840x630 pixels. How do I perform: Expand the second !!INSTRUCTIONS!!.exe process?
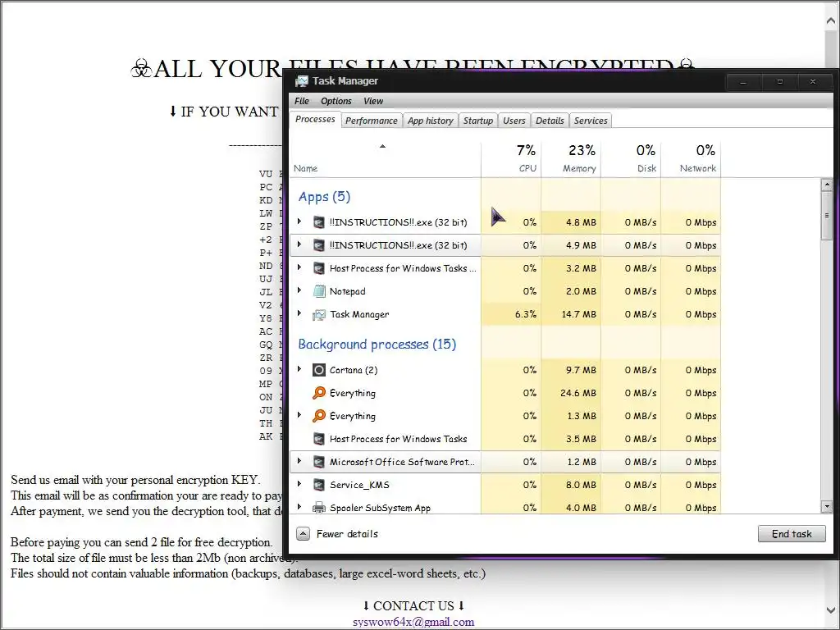pyautogui.click(x=299, y=244)
